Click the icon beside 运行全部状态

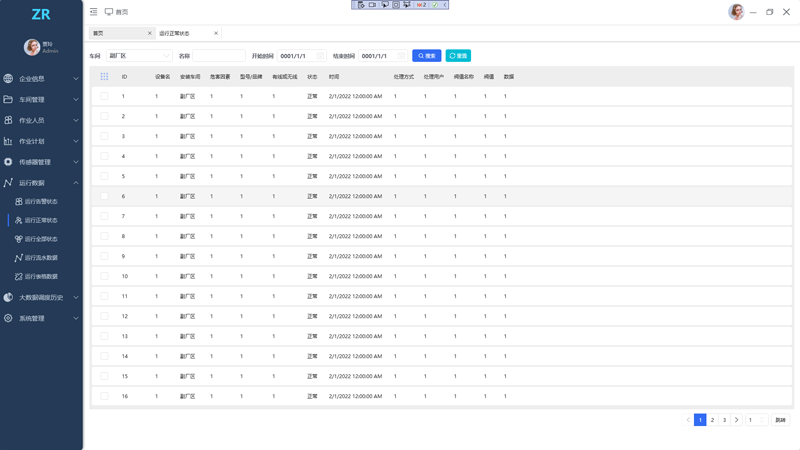[x=18, y=239]
